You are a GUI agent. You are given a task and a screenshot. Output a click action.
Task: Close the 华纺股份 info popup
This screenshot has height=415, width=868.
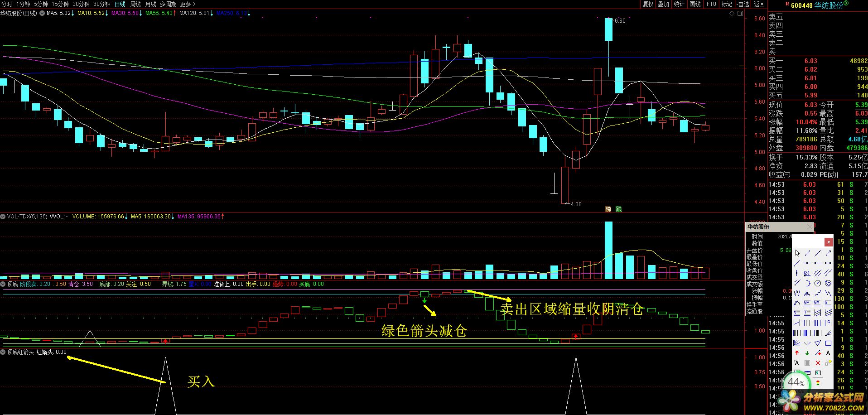(810, 227)
